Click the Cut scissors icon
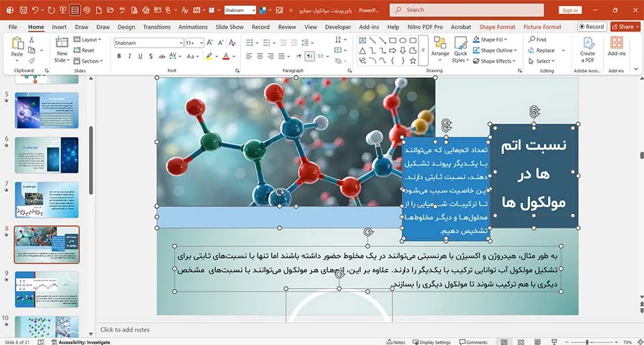 tap(32, 40)
